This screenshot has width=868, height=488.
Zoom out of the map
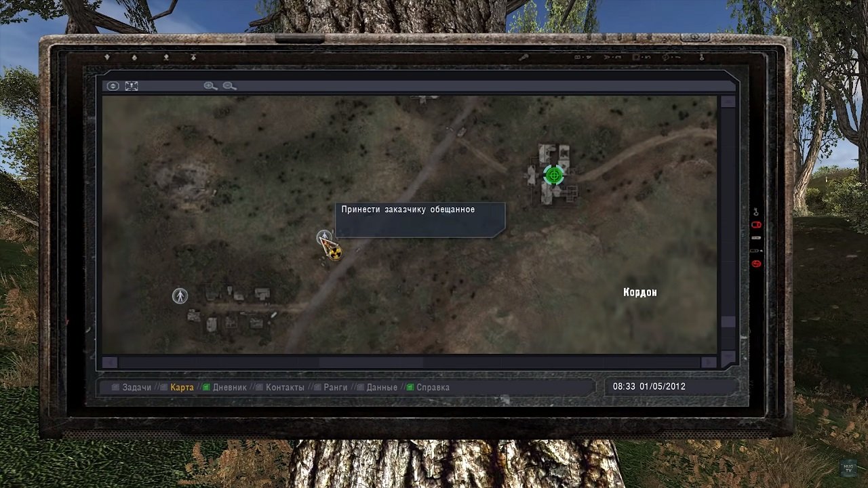pos(230,86)
